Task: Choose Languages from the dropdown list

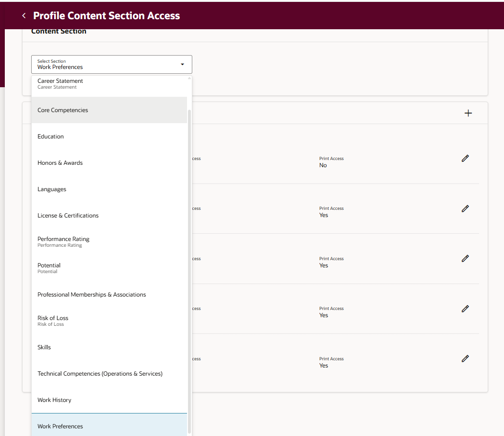Action: (52, 189)
